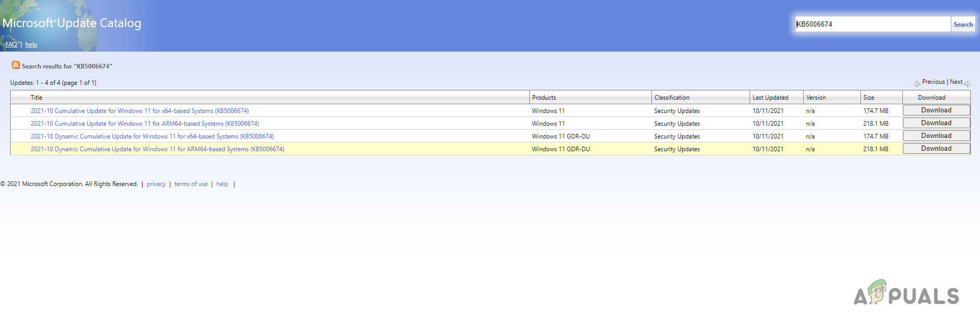Go to the Previous results page
980x327 pixels.
coord(934,82)
